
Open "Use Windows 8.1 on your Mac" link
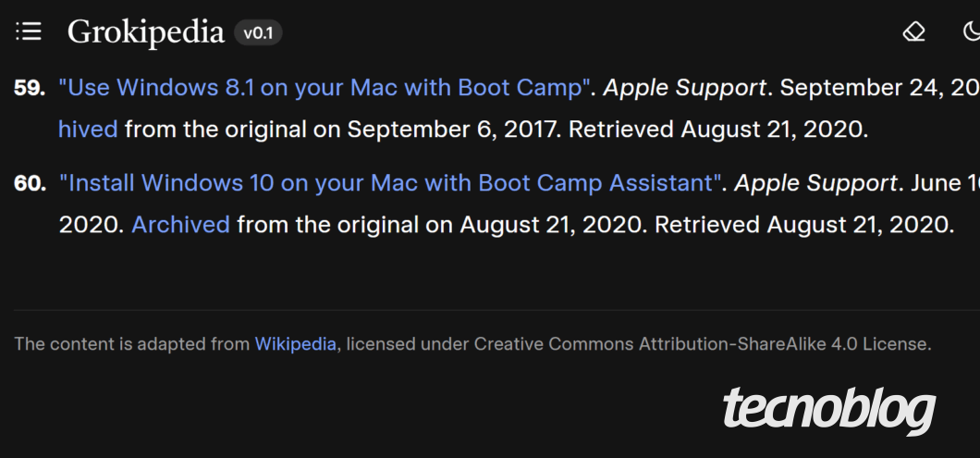[325, 88]
